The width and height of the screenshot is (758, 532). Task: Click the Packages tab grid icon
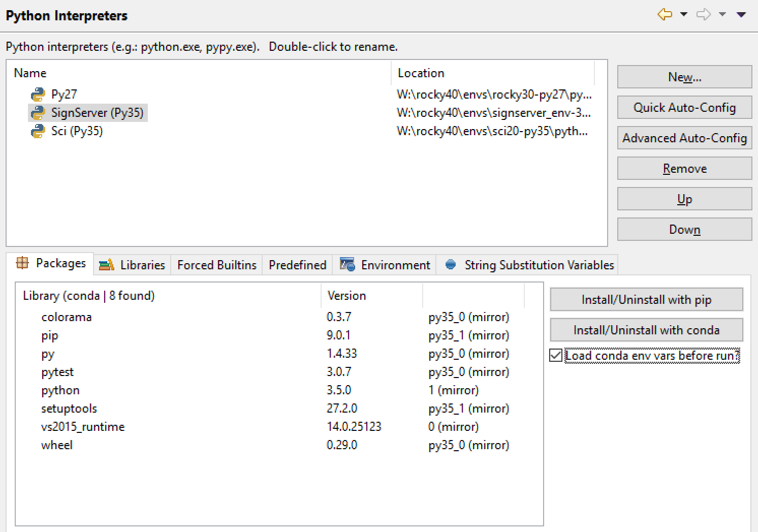23,263
